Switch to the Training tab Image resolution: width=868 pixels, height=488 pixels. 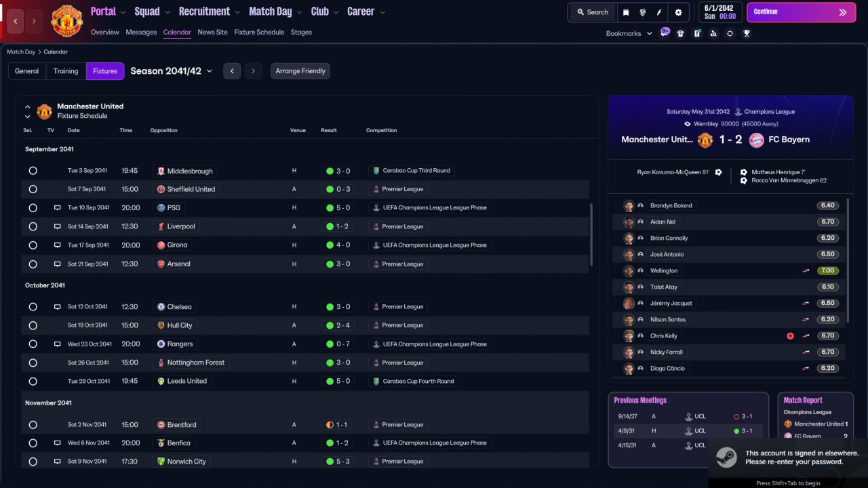(x=66, y=71)
